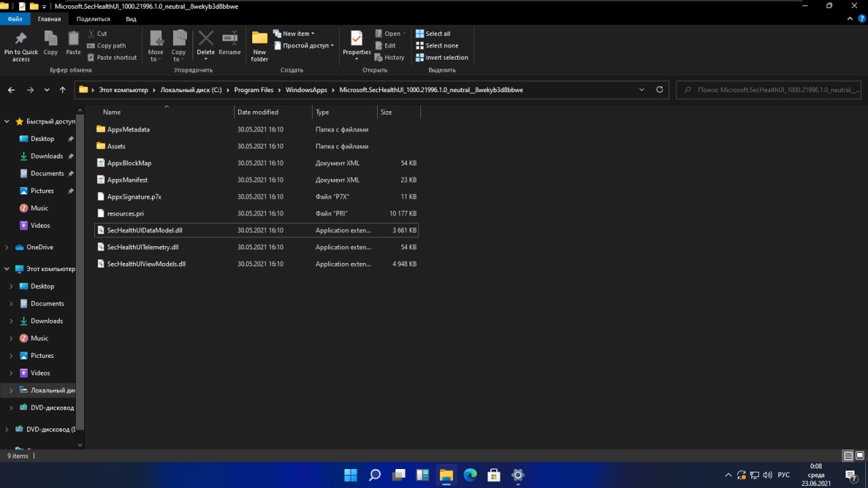Open the New item dropdown

pyautogui.click(x=294, y=33)
